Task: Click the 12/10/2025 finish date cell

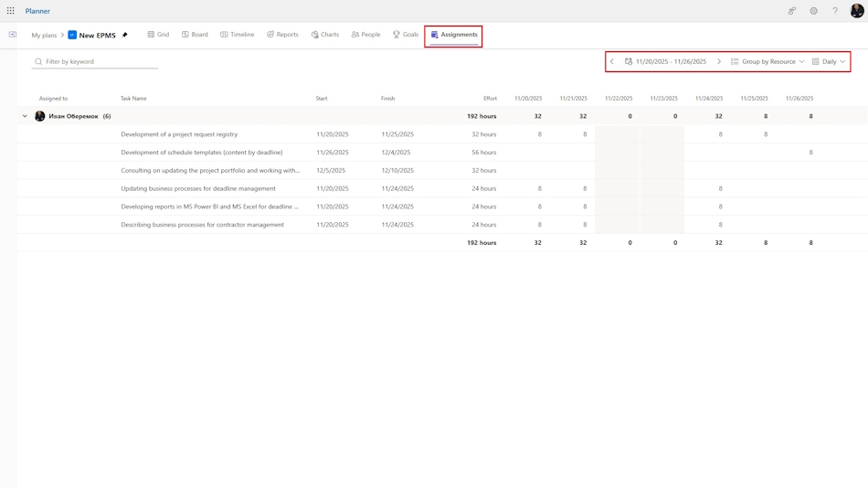Action: (x=397, y=171)
